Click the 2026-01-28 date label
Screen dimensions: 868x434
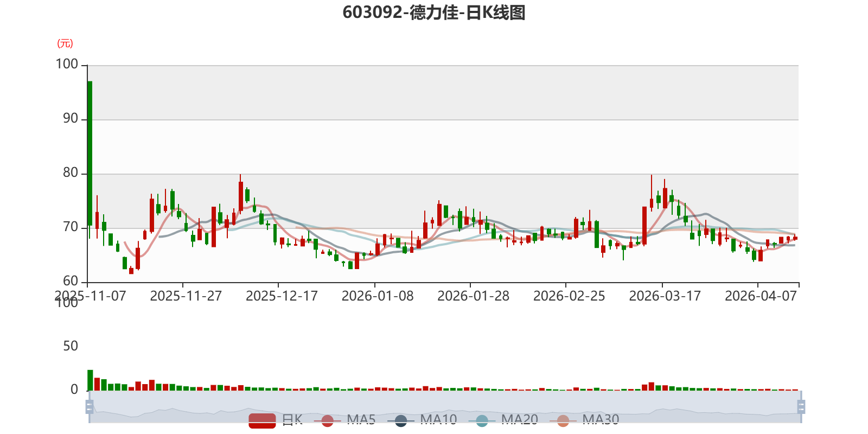pyautogui.click(x=474, y=296)
